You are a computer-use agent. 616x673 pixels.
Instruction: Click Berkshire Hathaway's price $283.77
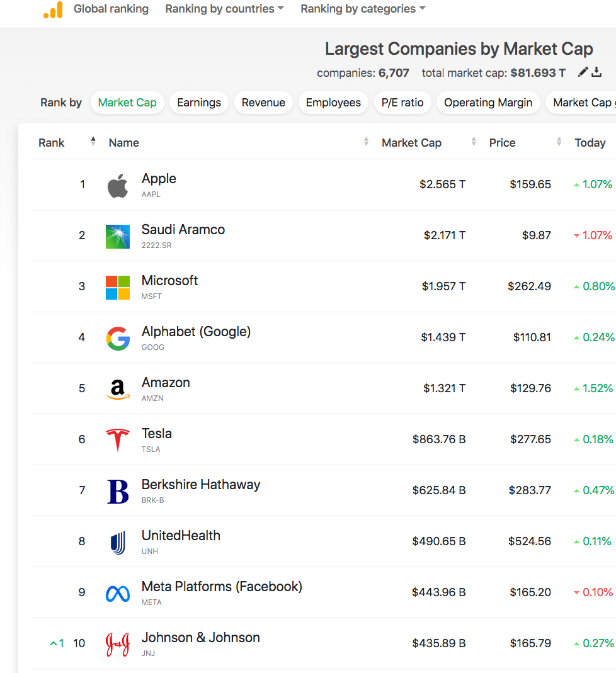[x=530, y=490]
